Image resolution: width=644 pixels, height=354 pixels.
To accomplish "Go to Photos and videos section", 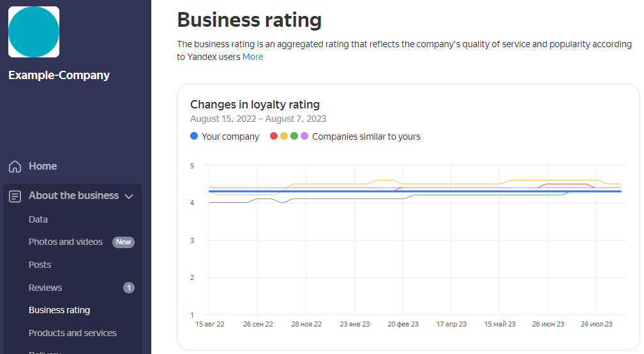I will [x=65, y=242].
